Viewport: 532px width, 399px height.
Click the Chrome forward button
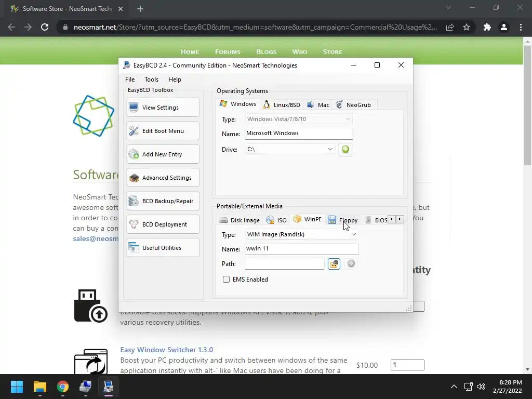pos(28,27)
